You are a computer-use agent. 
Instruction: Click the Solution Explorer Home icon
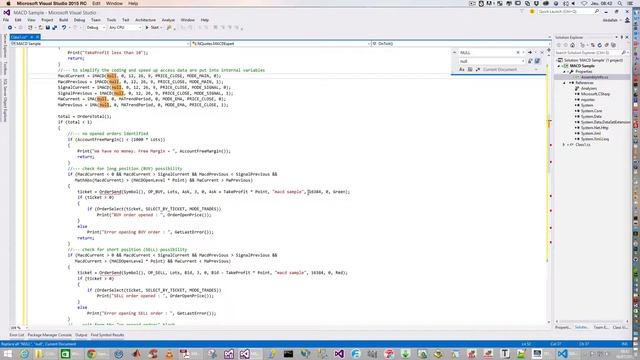coord(572,45)
